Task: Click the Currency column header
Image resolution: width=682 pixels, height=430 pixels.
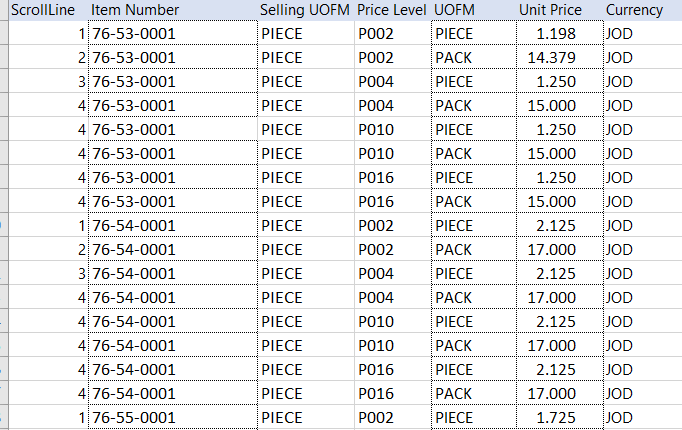Action: click(634, 10)
